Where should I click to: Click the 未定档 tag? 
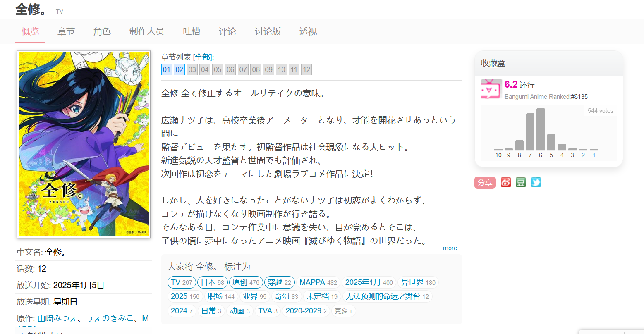pos(322,296)
